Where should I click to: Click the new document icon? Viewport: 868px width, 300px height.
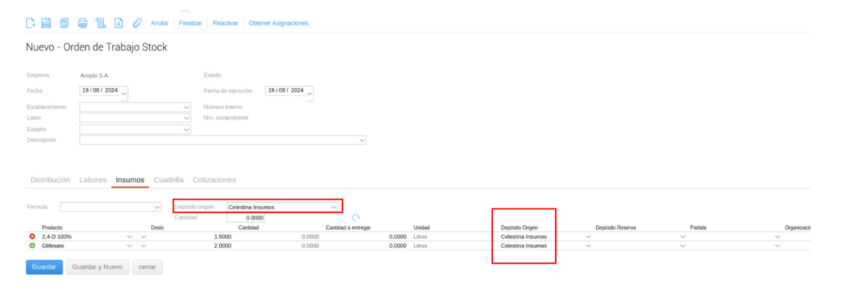30,23
